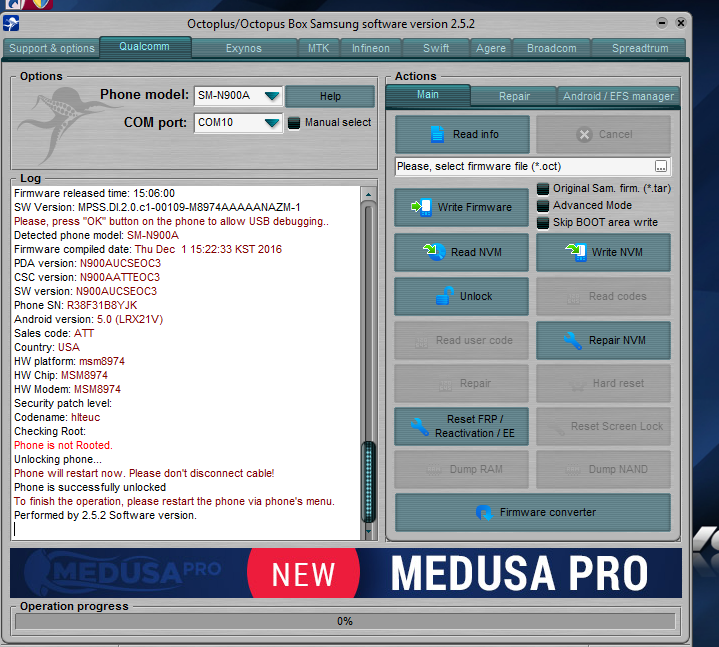Click the Log scrollbar thumb
Viewport: 719px width, 647px height.
click(x=368, y=481)
